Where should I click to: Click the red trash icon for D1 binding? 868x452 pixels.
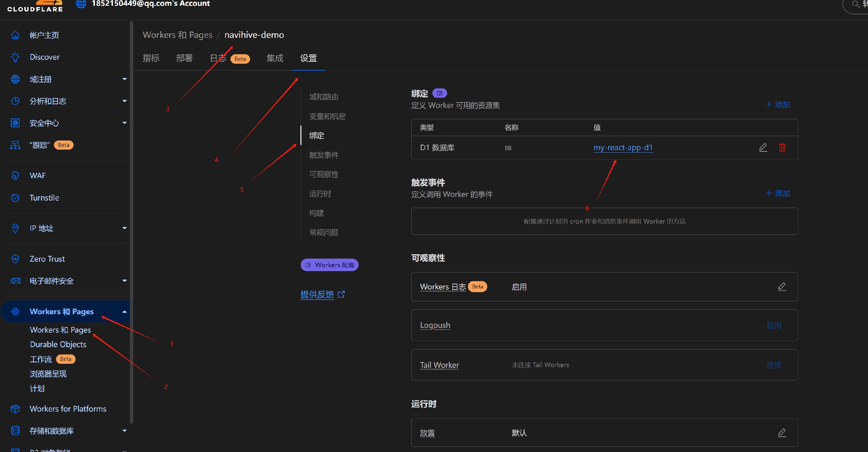[x=782, y=147]
